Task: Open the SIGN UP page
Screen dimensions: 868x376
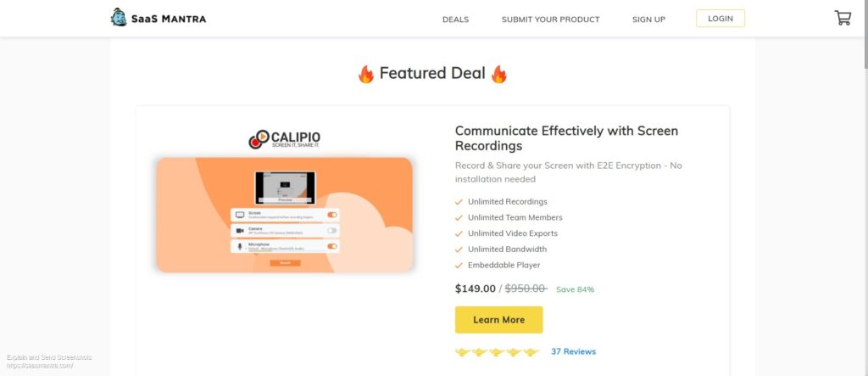Action: point(648,20)
